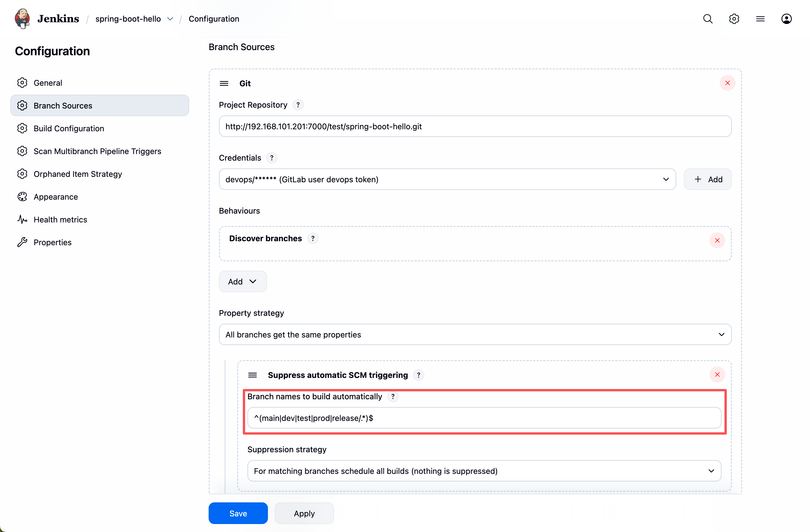This screenshot has width=810, height=532.
Task: Open the Suppression strategy dropdown
Action: (484, 471)
